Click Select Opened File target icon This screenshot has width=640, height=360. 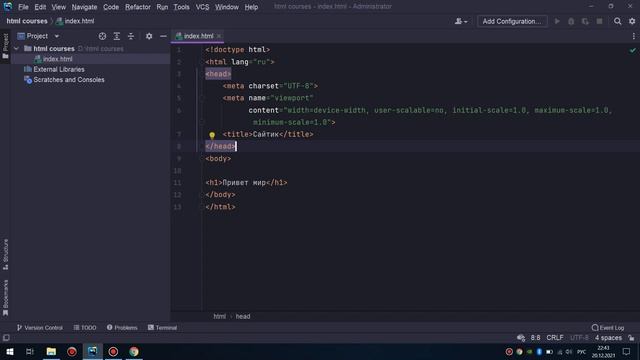102,36
